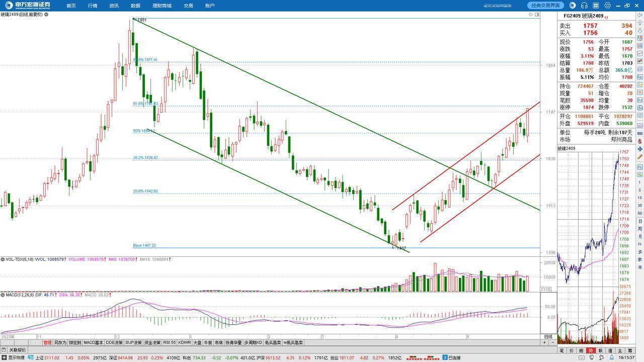This screenshot has height=362, width=644.
Task: Select the 价 tab under intraday chart
Action: point(572,350)
